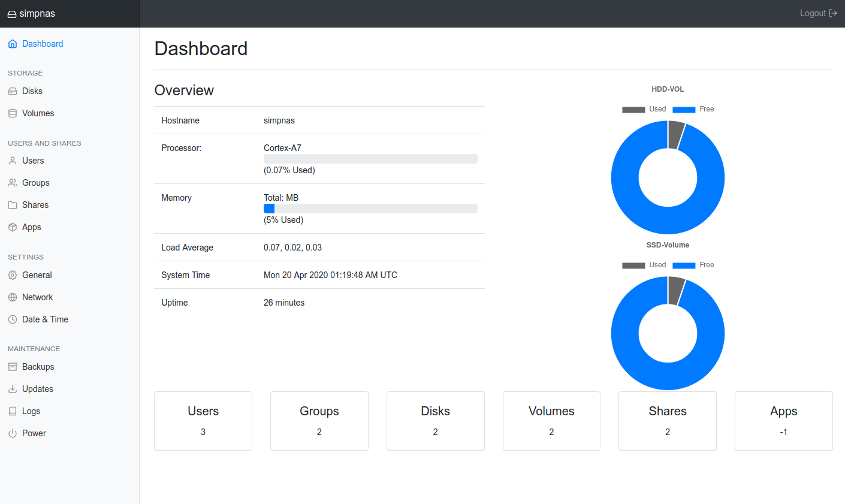Toggle the Free legend of HDD-VOL chart
This screenshot has width=845, height=504.
click(x=694, y=109)
